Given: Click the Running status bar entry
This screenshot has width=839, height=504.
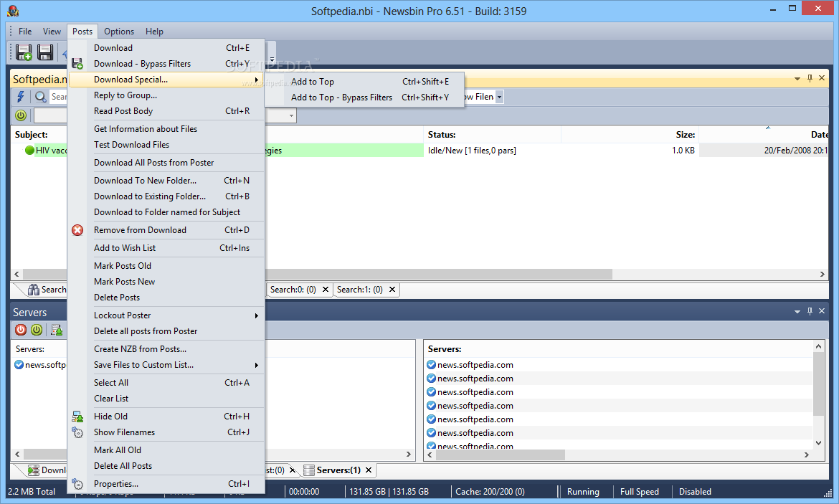Looking at the screenshot, I should [x=583, y=492].
